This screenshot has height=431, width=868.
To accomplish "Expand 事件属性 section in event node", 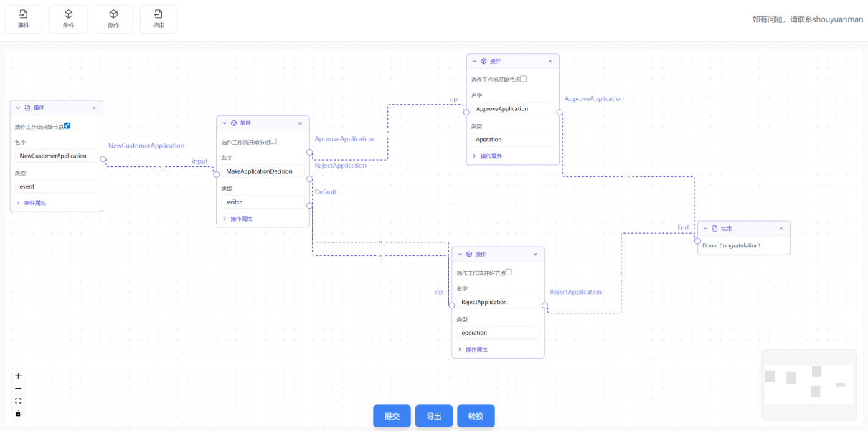I will (31, 203).
